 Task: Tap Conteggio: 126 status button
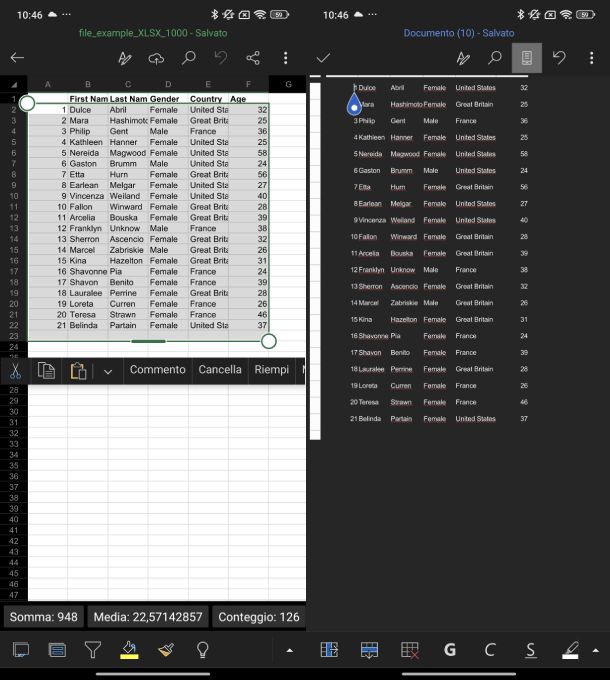point(258,617)
